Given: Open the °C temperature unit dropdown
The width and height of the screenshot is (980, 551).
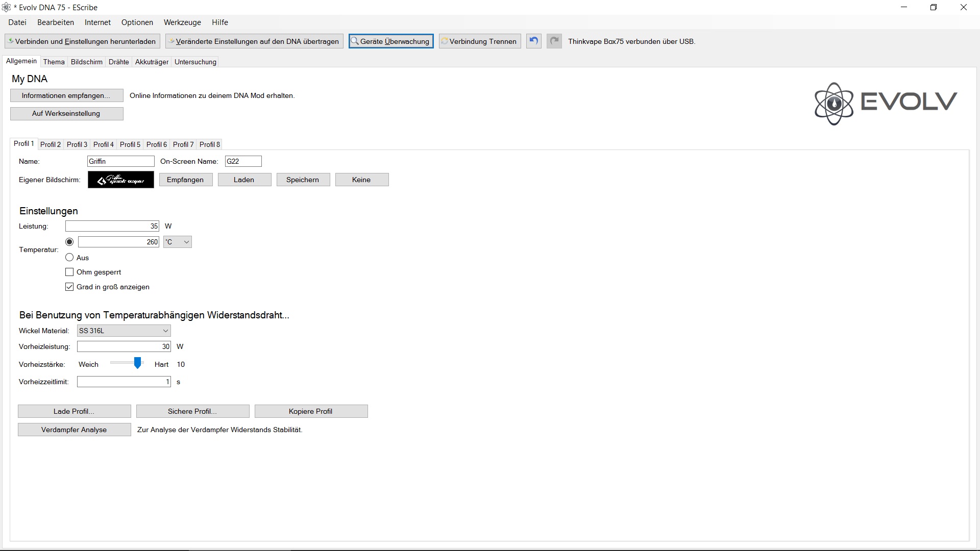Looking at the screenshot, I should (178, 242).
